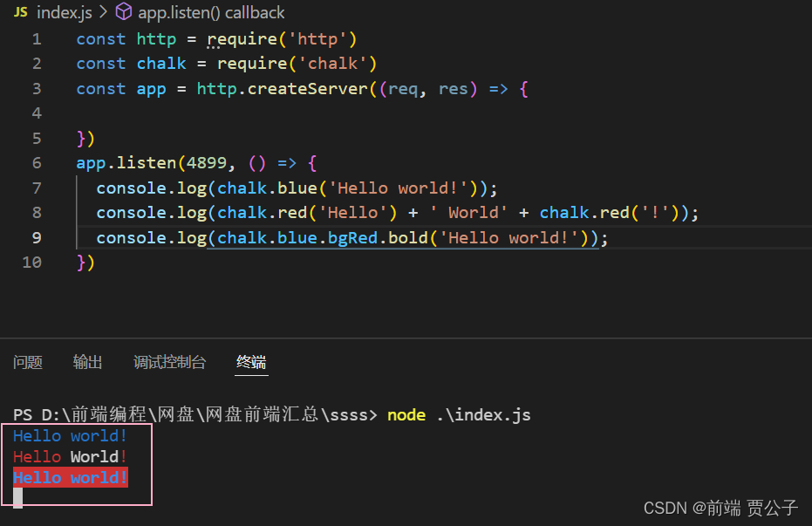
Task: Switch to the 调试控制台 tab
Action: click(x=168, y=362)
